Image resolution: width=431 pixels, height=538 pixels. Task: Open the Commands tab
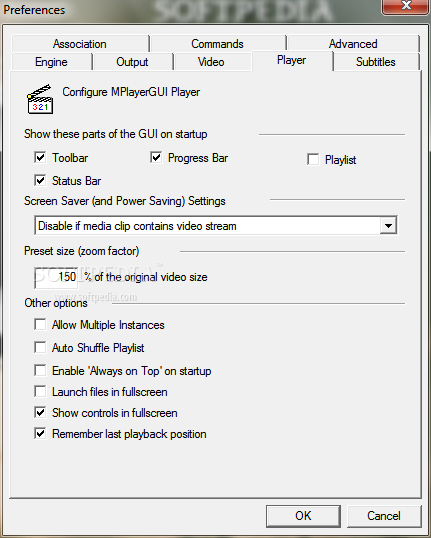click(x=218, y=44)
